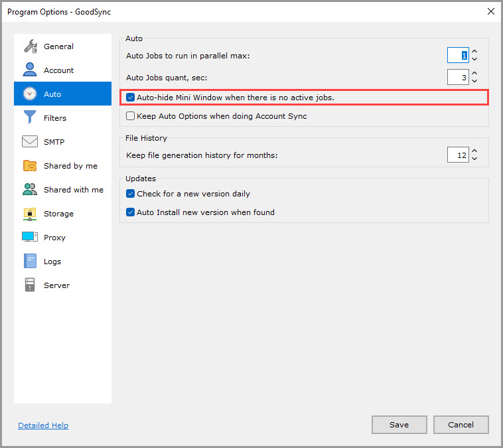Toggle Check for a new version daily
This screenshot has height=448, width=503.
pyautogui.click(x=130, y=194)
